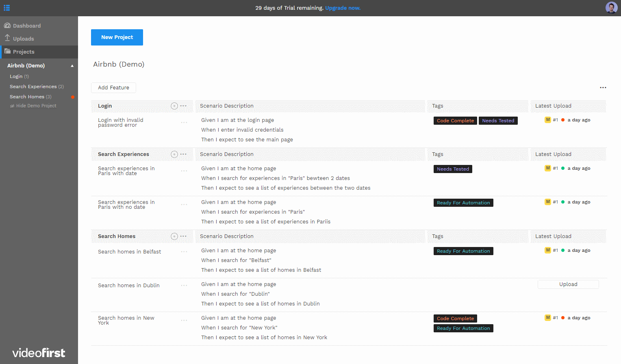Click scenario name Search homes in New York
Viewport: 621px width, 364px height.
click(126, 320)
